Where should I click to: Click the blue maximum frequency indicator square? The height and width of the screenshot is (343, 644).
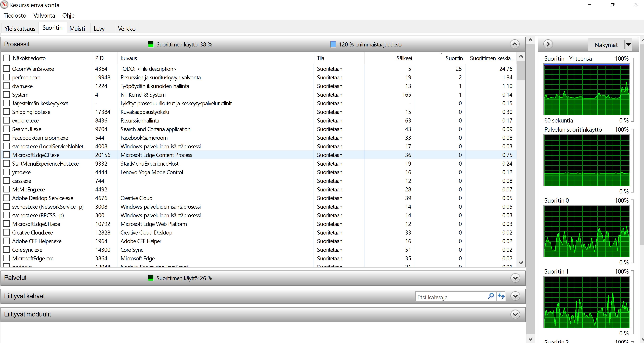(333, 44)
